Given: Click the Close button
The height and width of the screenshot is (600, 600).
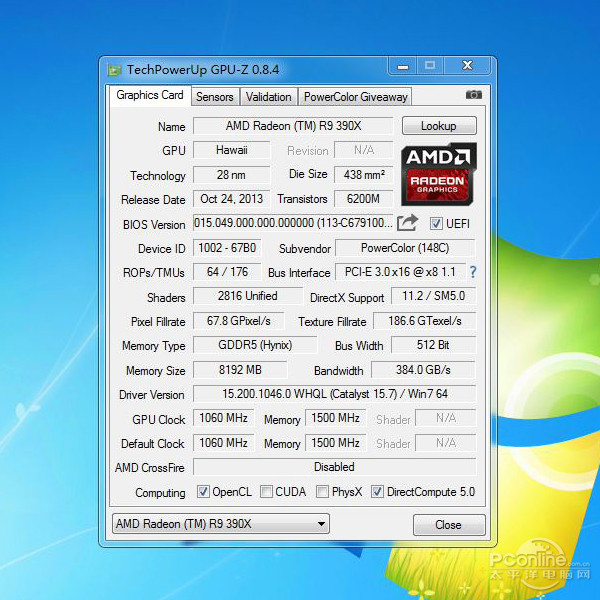Looking at the screenshot, I should click(x=449, y=525).
